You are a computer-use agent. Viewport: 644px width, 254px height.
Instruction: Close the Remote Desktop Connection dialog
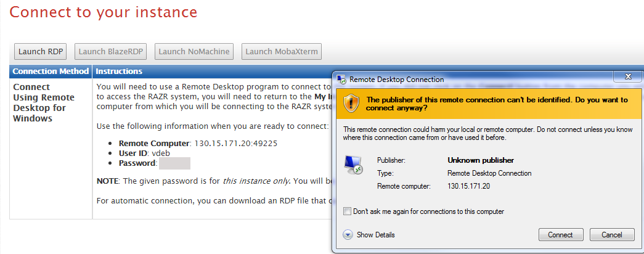tap(627, 76)
